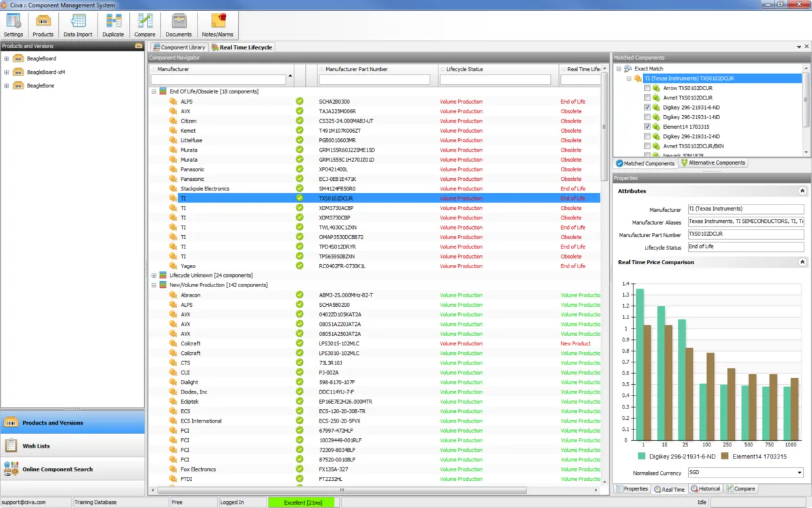Select the Products and Versions sidebar button
812x508 pixels.
[53, 423]
